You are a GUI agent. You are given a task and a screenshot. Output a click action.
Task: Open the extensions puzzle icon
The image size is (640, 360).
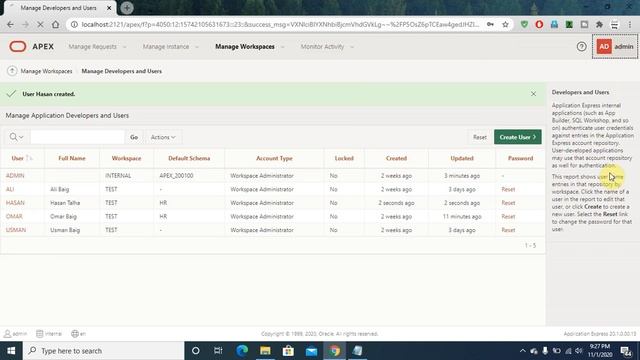pyautogui.click(x=599, y=24)
